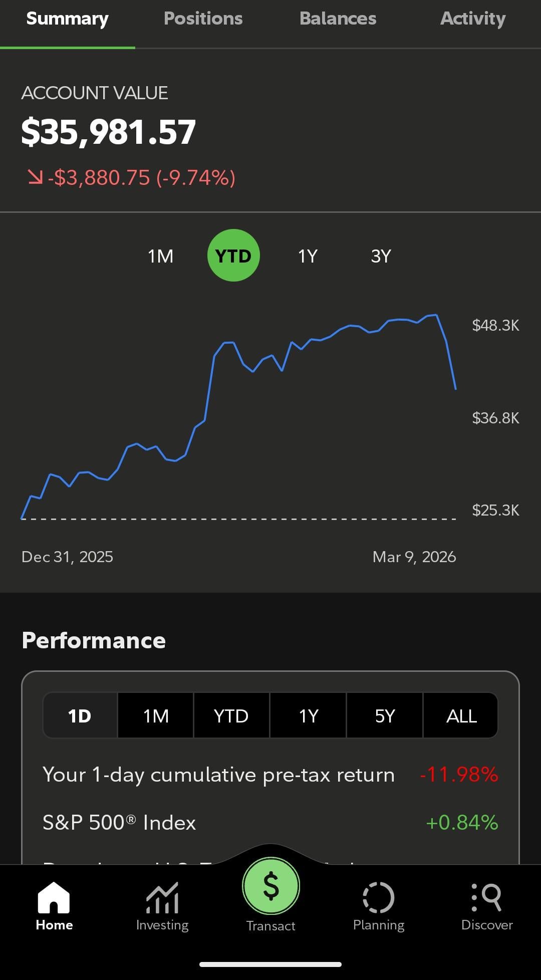The image size is (541, 980).
Task: Switch performance period to 5Y
Action: 385,716
